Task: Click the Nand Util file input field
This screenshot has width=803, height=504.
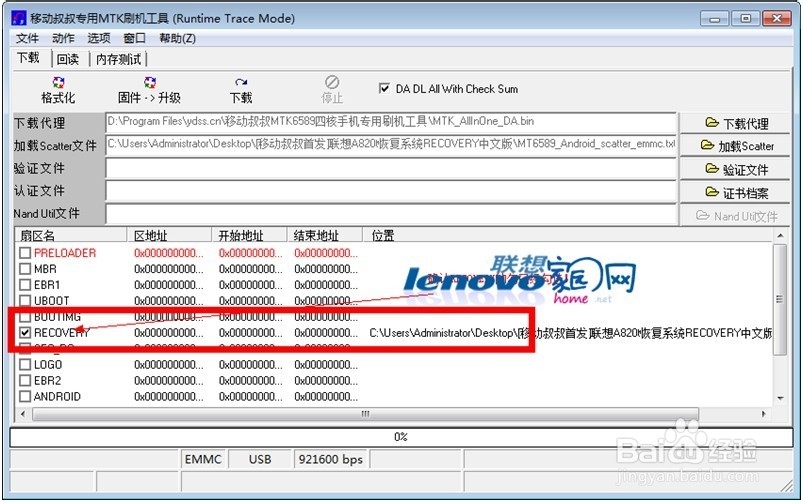Action: coord(391,214)
